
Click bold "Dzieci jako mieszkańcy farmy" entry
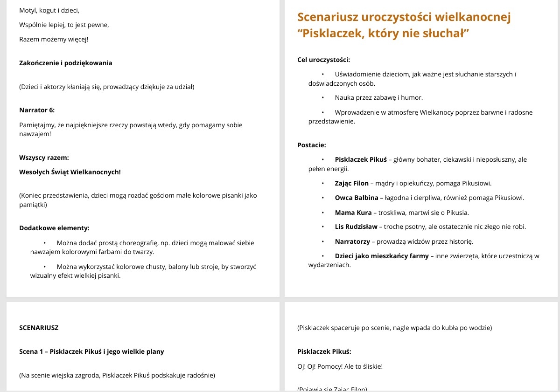point(382,256)
